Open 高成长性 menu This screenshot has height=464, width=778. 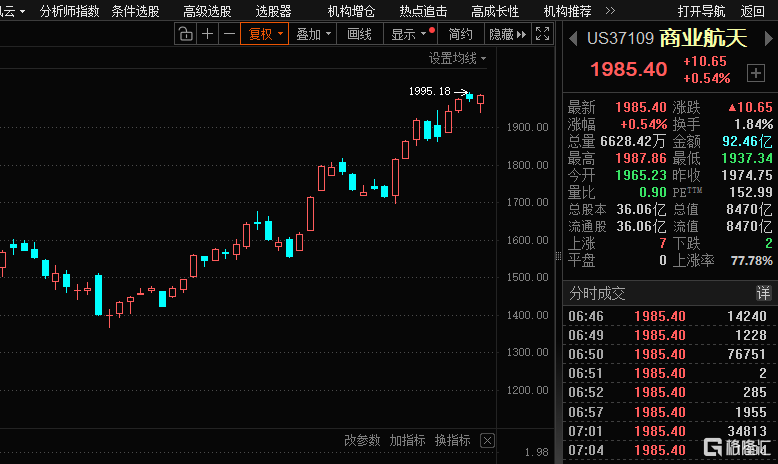[x=495, y=11]
